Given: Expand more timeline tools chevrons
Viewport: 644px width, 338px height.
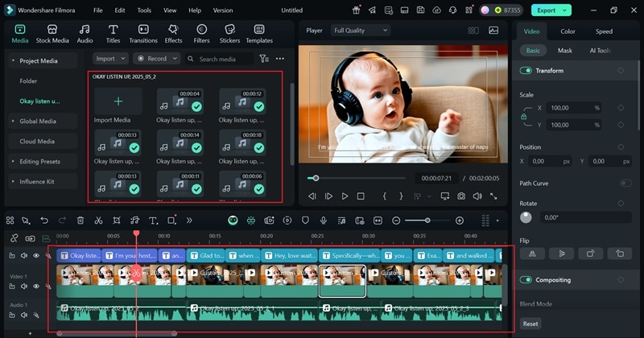Looking at the screenshot, I should tap(189, 221).
